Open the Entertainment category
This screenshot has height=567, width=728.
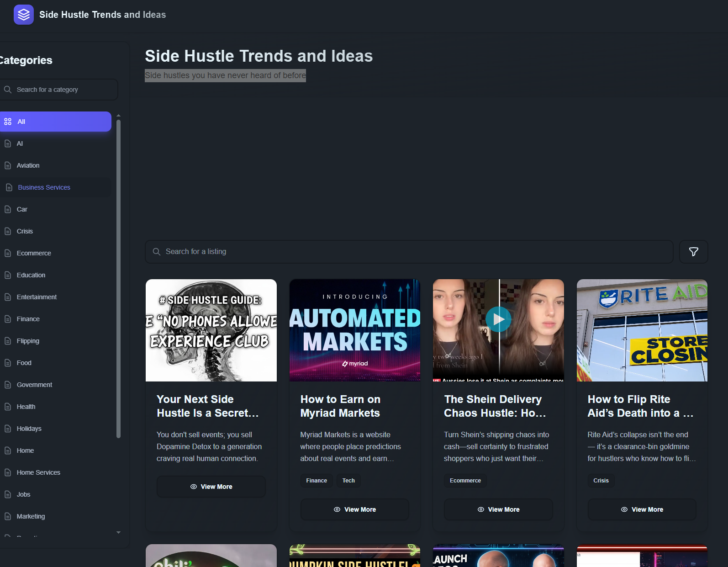point(55,297)
